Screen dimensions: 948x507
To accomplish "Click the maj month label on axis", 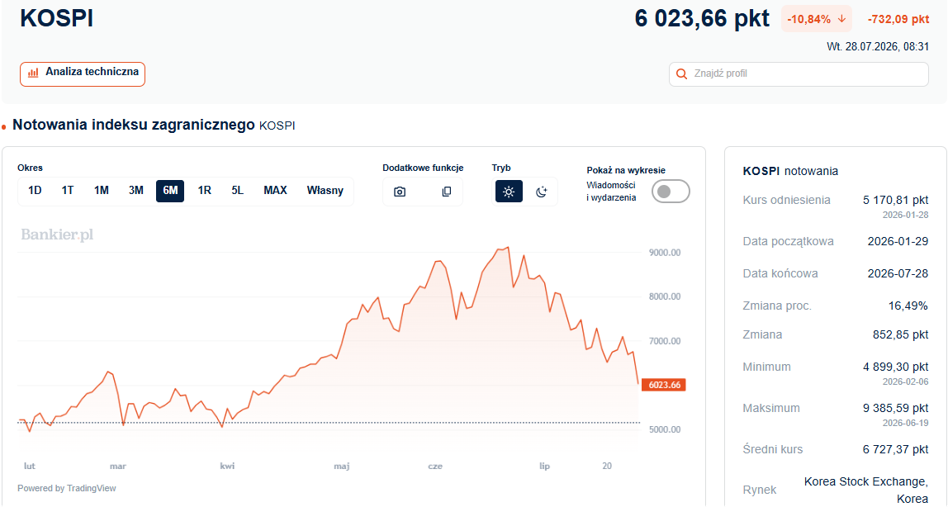I will (342, 466).
